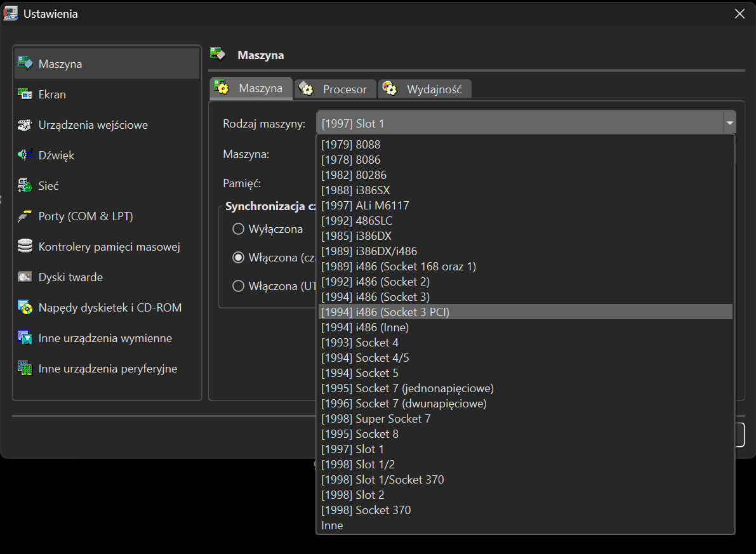Choose [1998] Slot 1/2 option
756x554 pixels.
pos(526,465)
